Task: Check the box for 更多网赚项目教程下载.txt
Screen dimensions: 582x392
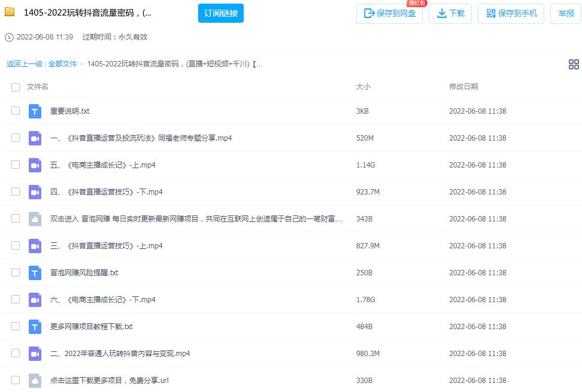Action: 16,326
